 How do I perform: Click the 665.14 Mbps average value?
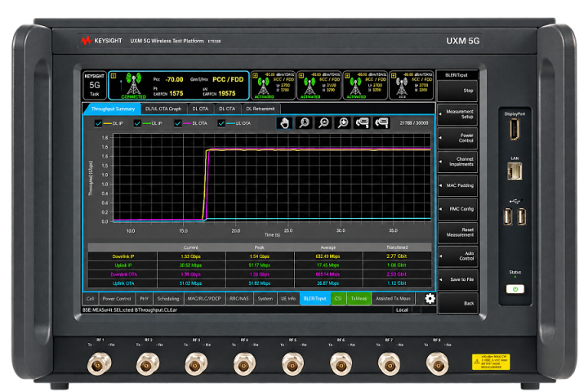click(x=327, y=274)
